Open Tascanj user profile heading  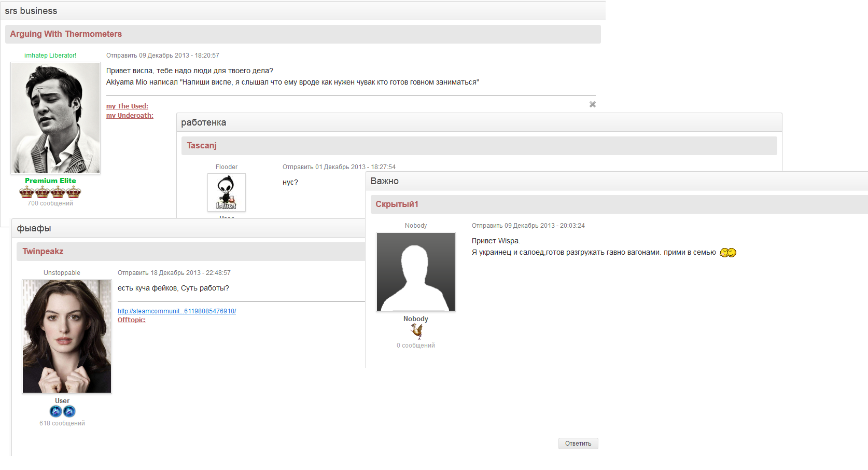tap(202, 146)
